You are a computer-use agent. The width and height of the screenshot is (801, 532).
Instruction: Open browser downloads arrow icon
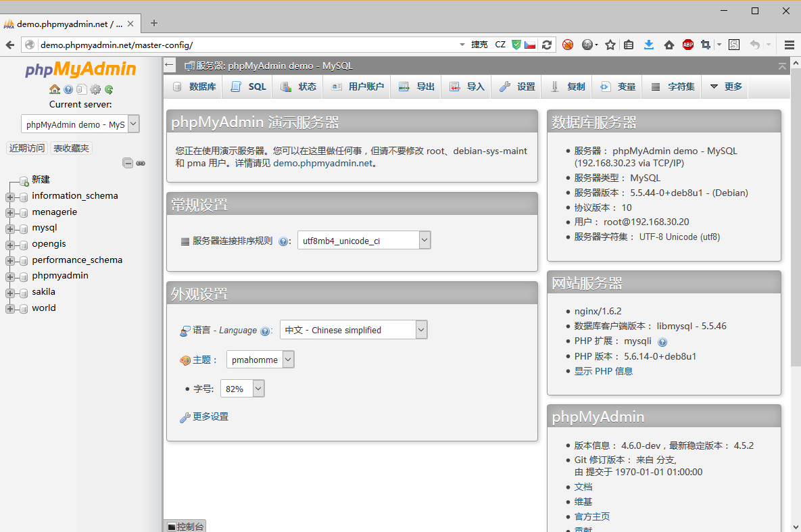649,45
